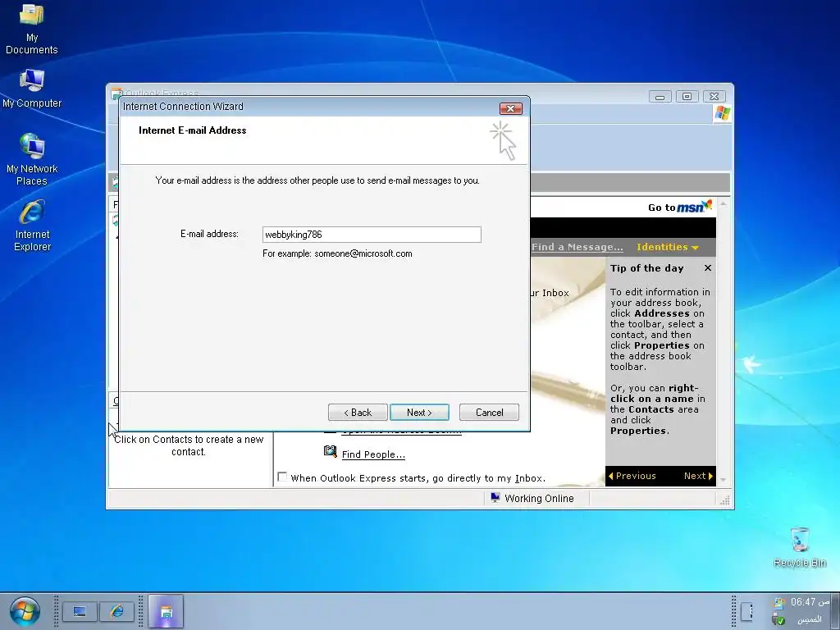
Task: Cancel the Internet Connection Wizard
Action: [489, 413]
